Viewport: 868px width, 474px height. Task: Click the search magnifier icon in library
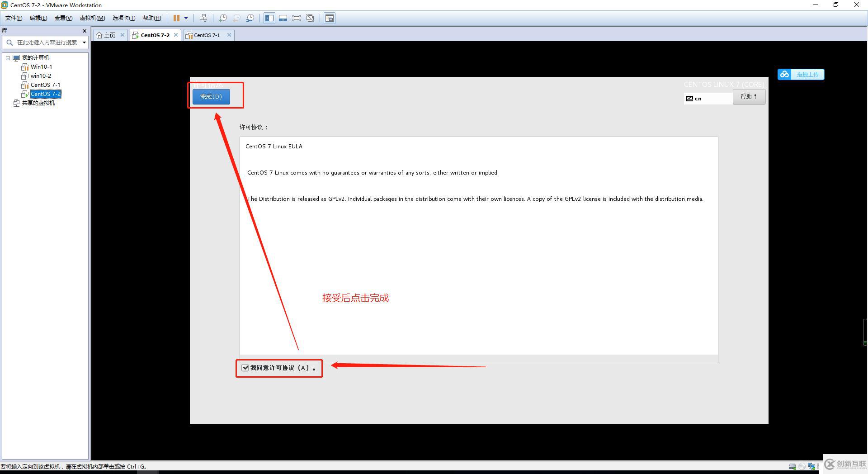point(9,43)
